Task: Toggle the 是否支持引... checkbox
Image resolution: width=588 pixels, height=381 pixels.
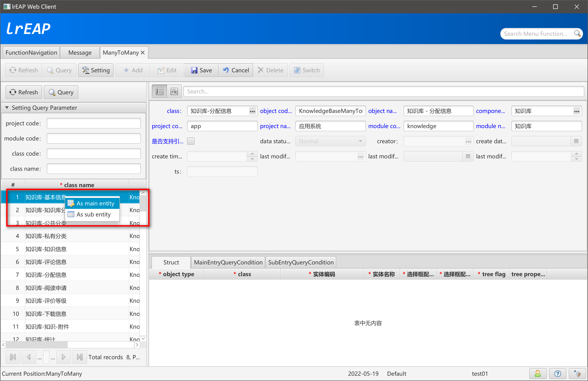Action: click(191, 141)
